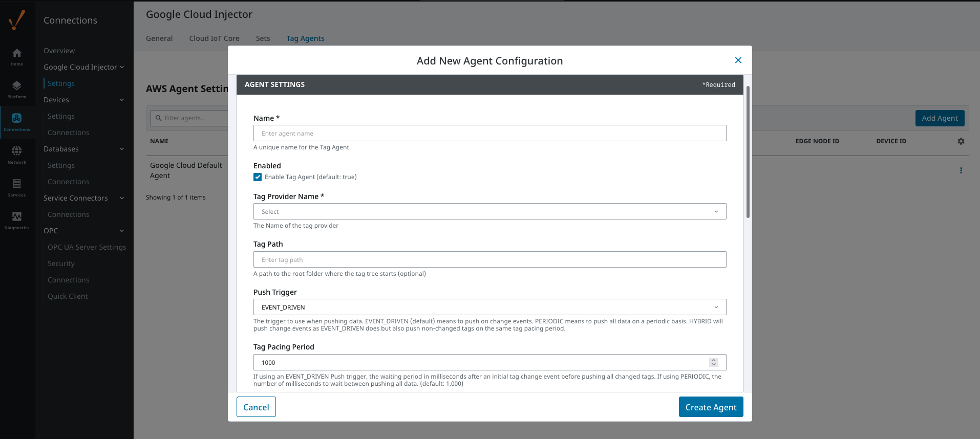Click the Tag Pacing Period stepper arrows

pos(713,362)
